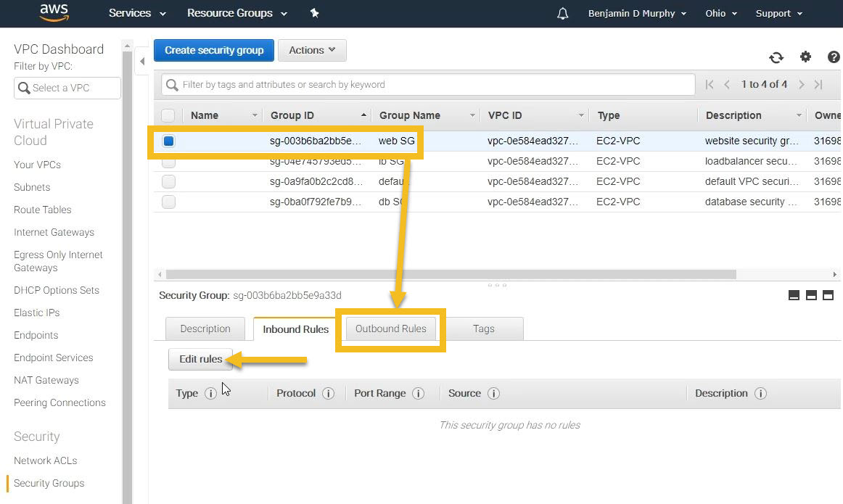Screen dimensions: 843x504
Task: Open the Ohio region selector
Action: 721,14
